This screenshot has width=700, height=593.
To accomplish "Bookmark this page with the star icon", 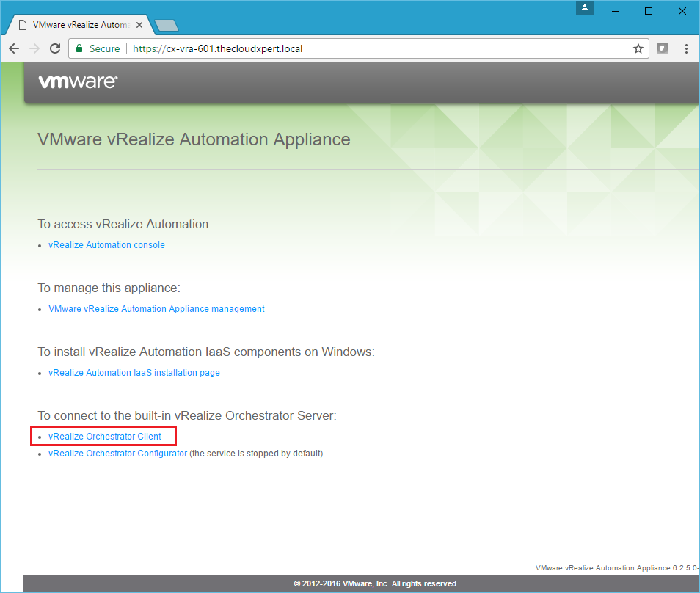I will coord(638,48).
